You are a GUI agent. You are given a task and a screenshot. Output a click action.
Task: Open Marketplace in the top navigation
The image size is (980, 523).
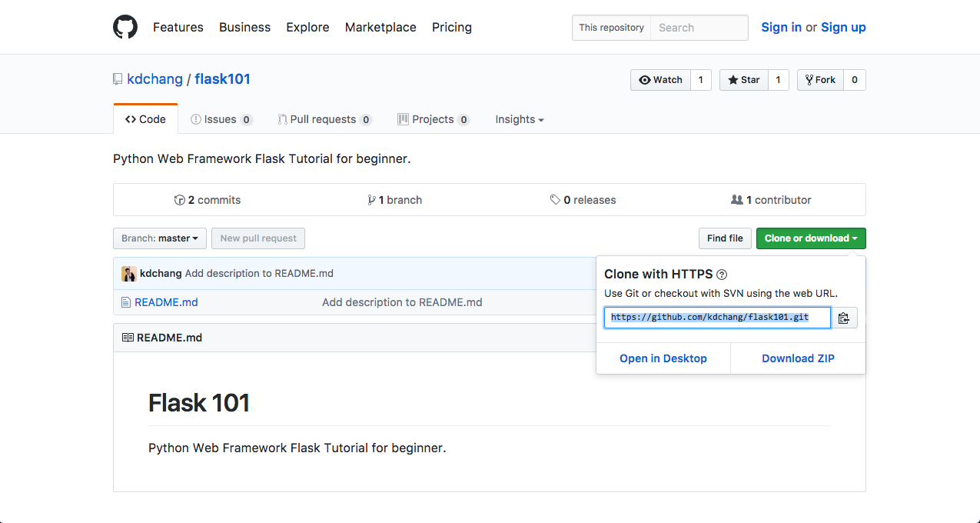pyautogui.click(x=380, y=27)
